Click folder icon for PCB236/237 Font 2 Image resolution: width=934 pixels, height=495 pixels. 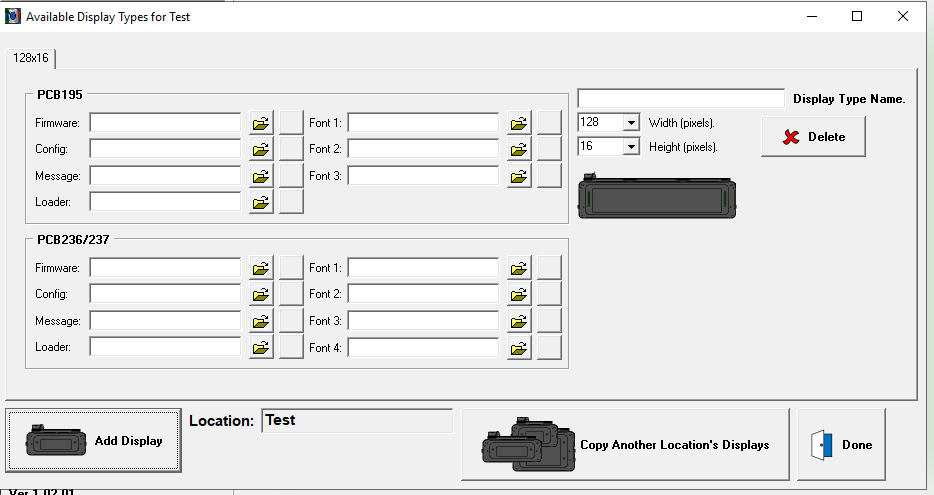point(519,294)
